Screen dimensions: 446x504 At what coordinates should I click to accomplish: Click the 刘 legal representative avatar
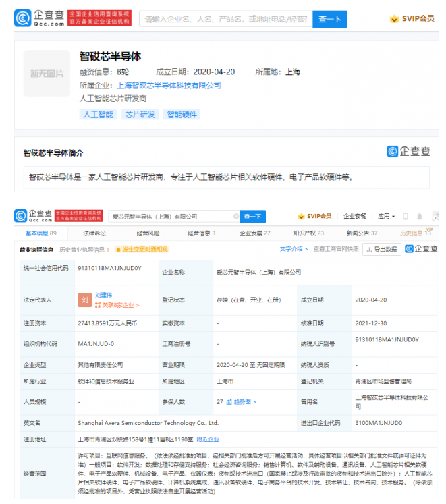coord(84,300)
